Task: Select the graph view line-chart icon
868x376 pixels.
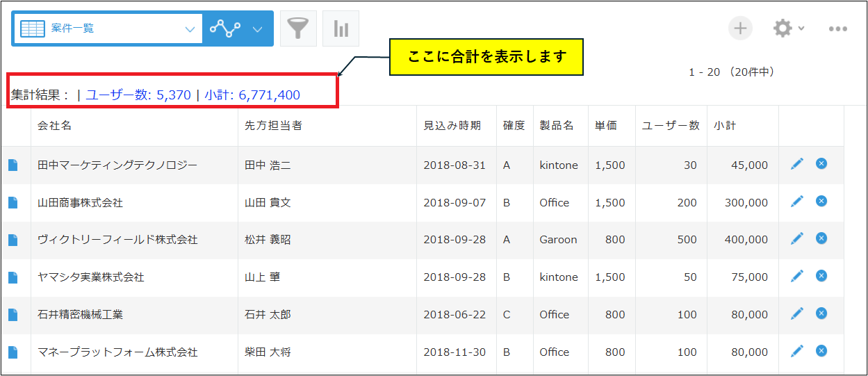Action: click(225, 29)
